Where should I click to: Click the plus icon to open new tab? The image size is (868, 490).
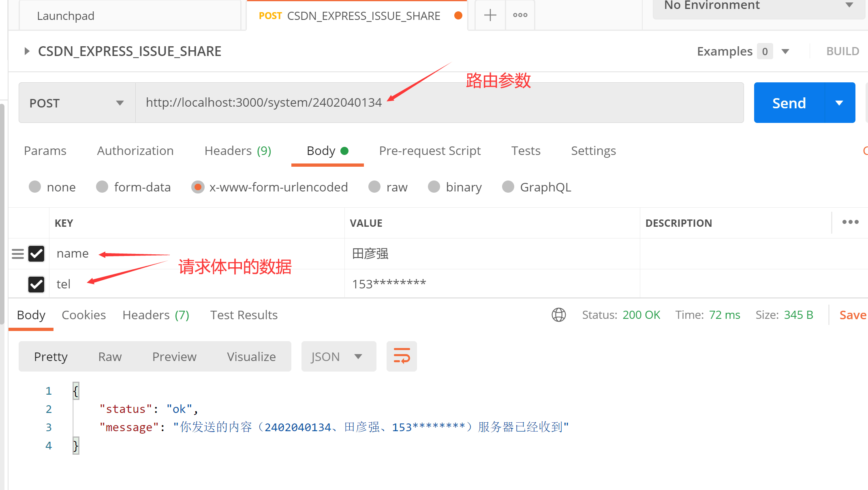490,15
